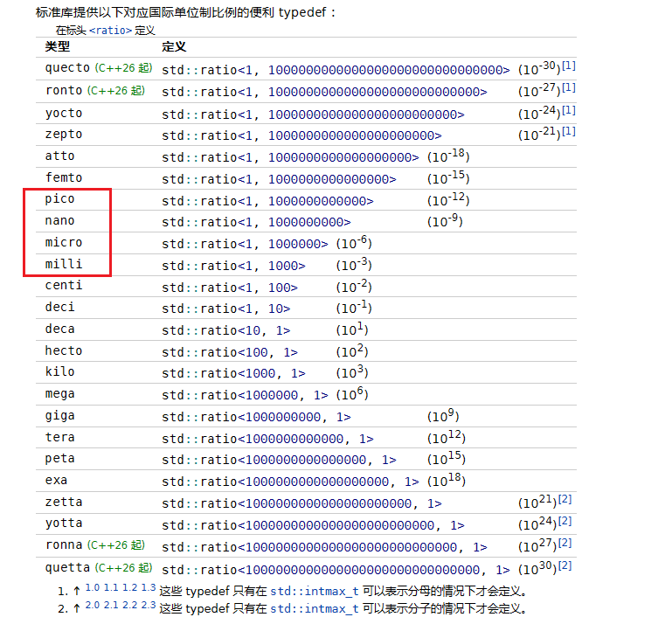The height and width of the screenshot is (631, 672).
Task: Click footnote [2] on the zetta row
Action: point(565,499)
